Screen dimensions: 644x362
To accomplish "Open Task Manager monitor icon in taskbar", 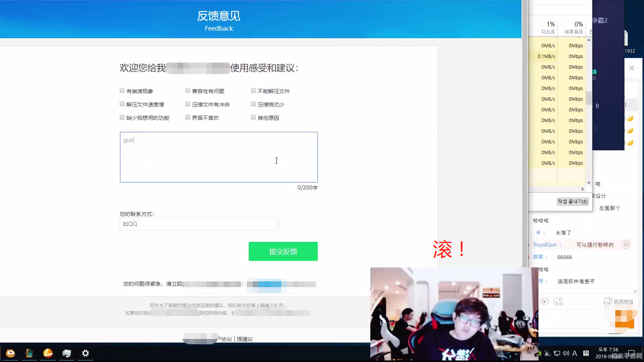I will pyautogui.click(x=67, y=353).
